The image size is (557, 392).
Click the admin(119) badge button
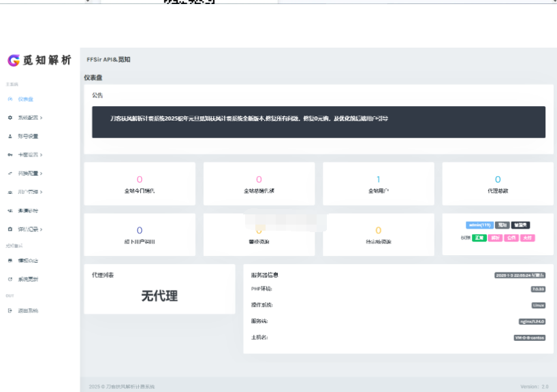[x=479, y=225]
